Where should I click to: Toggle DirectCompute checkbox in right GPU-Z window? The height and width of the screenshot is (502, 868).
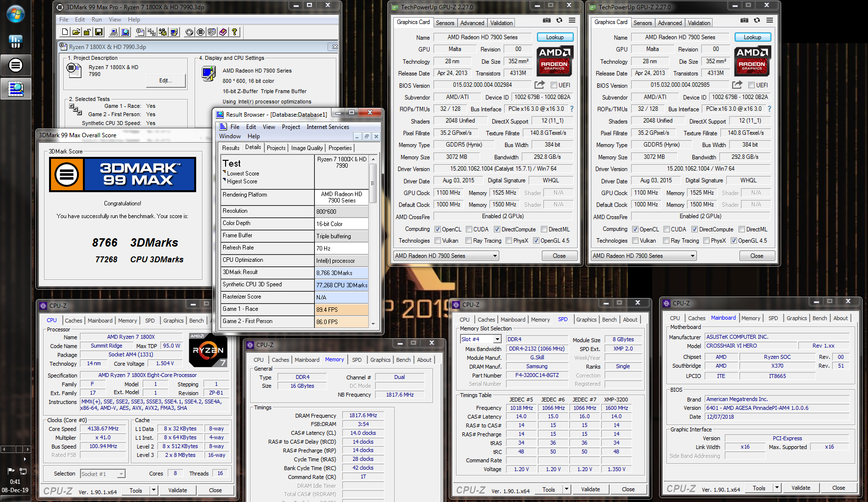pos(694,229)
